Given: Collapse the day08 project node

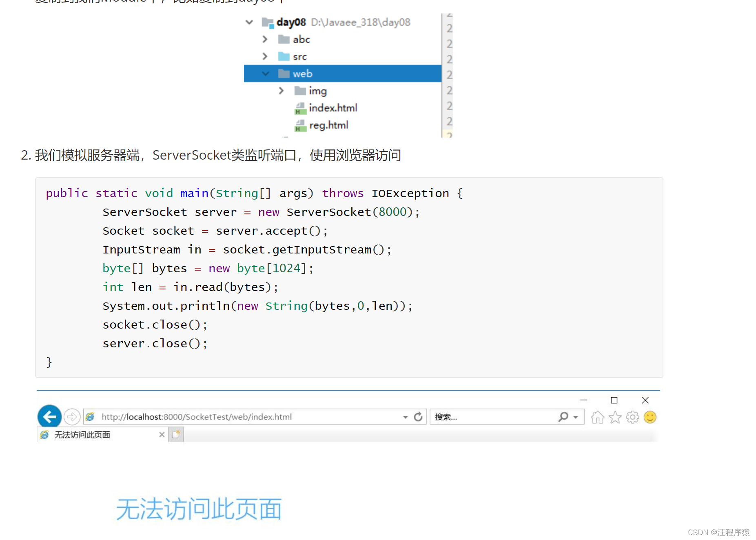Looking at the screenshot, I should pyautogui.click(x=249, y=22).
